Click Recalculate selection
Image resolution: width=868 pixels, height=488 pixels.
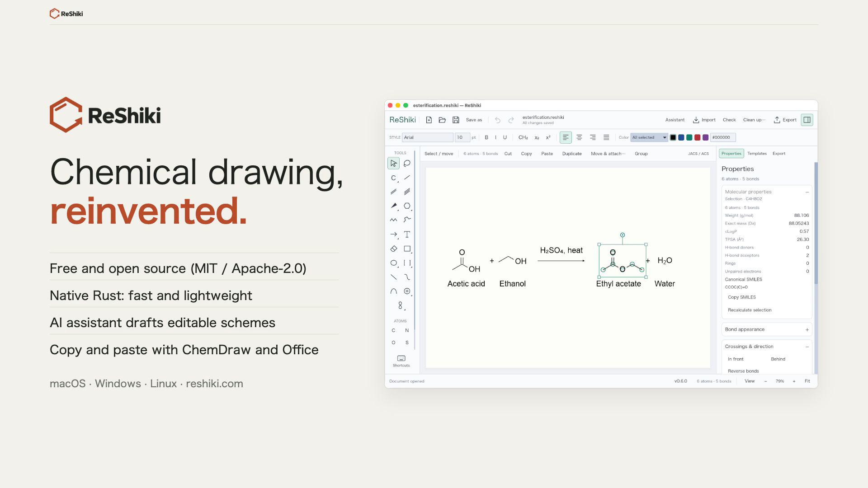click(x=750, y=310)
